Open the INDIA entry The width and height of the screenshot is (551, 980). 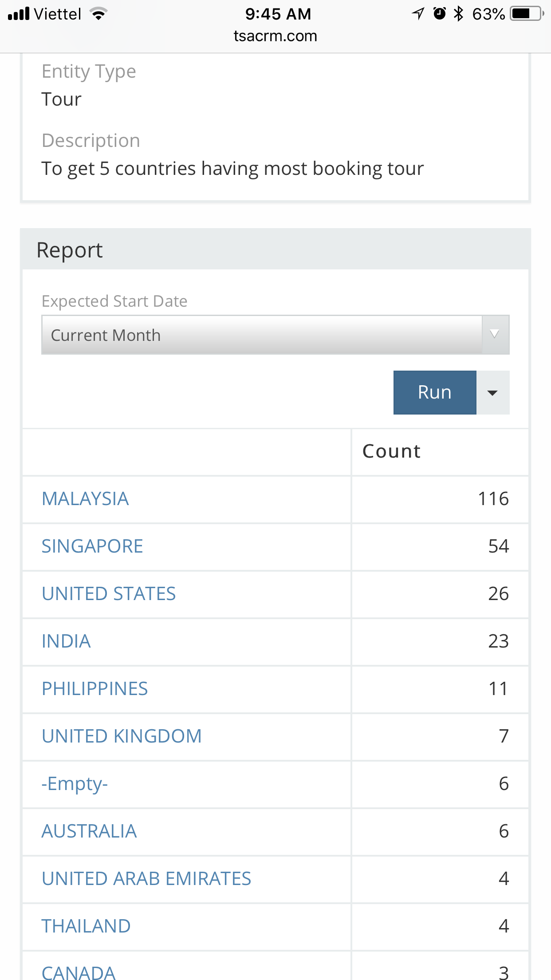[x=66, y=641]
